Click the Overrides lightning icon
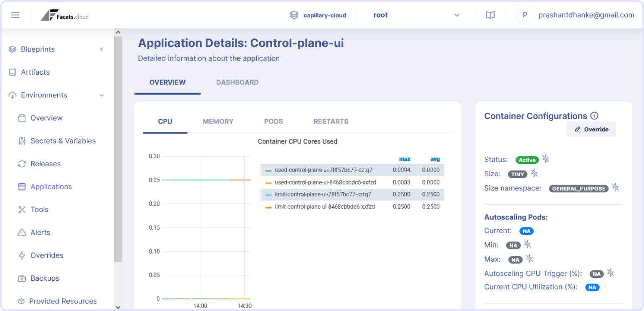The width and height of the screenshot is (644, 311). [x=22, y=255]
